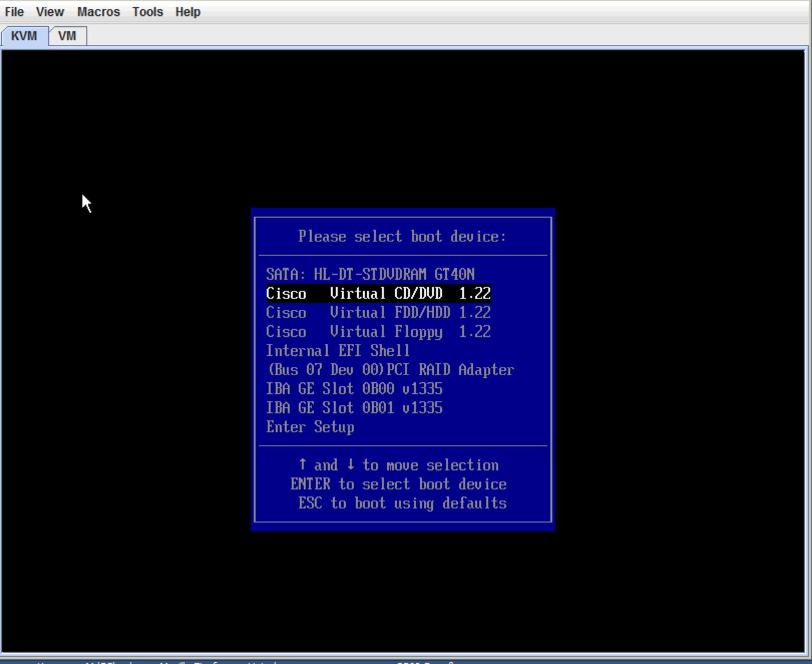Screen dimensions: 812x664
Task: Select Cisco Virtual CD/DVD 1.22 entry
Action: coord(378,294)
